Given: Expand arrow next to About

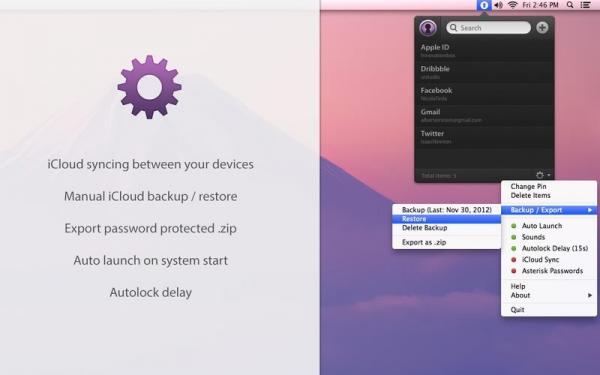Looking at the screenshot, I should 590,295.
